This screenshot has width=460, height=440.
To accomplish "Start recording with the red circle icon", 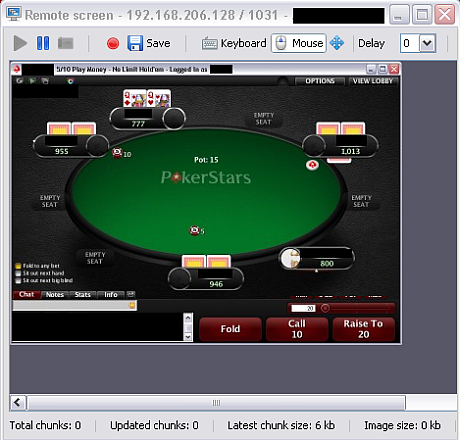I will click(113, 43).
